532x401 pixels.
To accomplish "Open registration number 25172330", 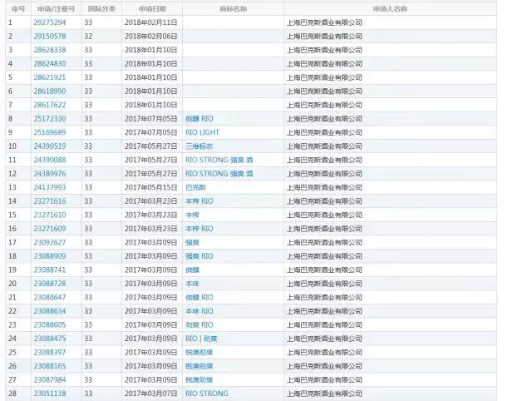I will [x=50, y=118].
